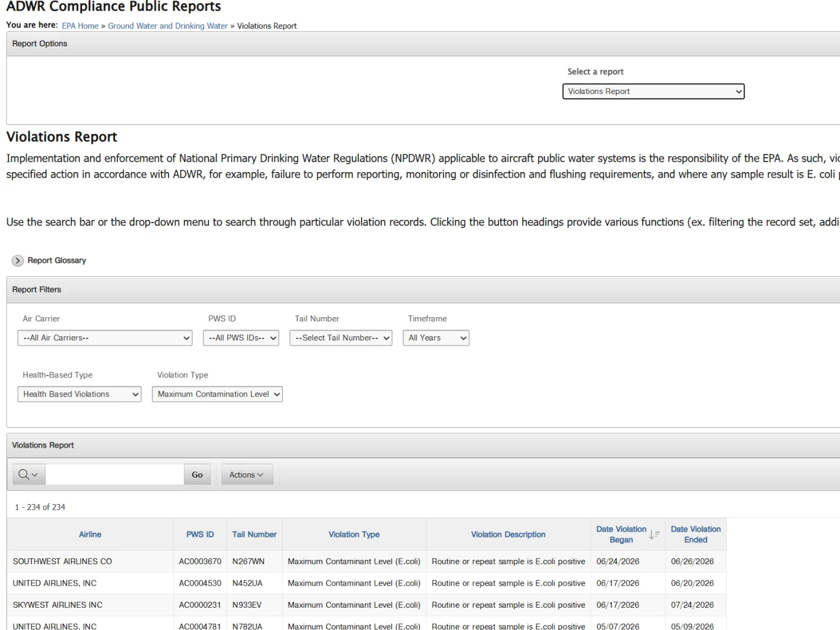Click PWS ID AC0004530
Viewport: 840px width, 630px height.
point(200,583)
